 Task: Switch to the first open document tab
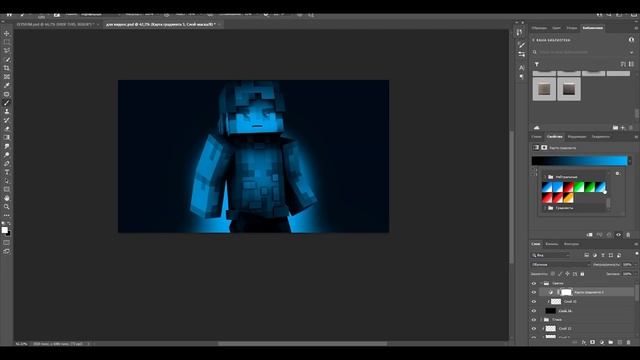coord(55,24)
